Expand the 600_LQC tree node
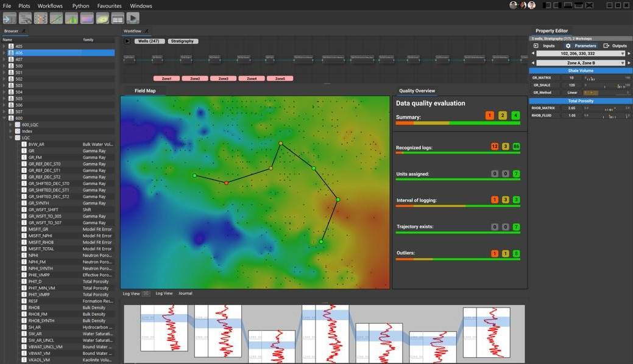This screenshot has height=364, width=633. [x=11, y=125]
